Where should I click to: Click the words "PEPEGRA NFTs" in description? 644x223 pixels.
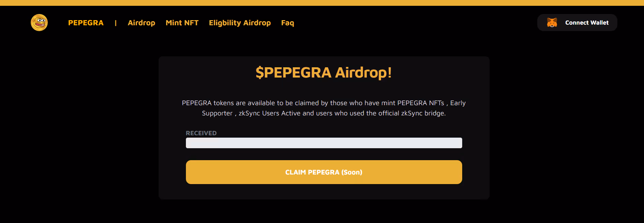(421, 103)
